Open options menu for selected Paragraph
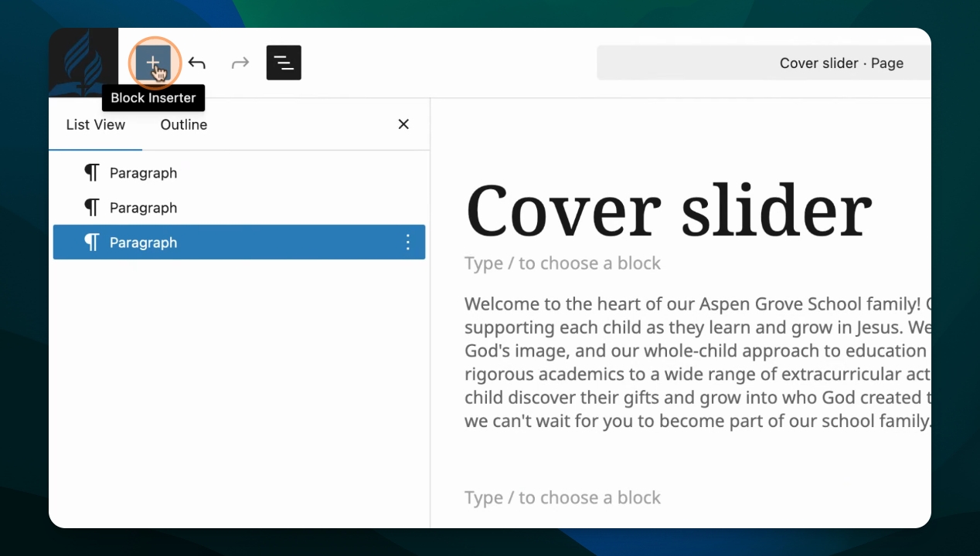The height and width of the screenshot is (556, 980). pyautogui.click(x=408, y=242)
